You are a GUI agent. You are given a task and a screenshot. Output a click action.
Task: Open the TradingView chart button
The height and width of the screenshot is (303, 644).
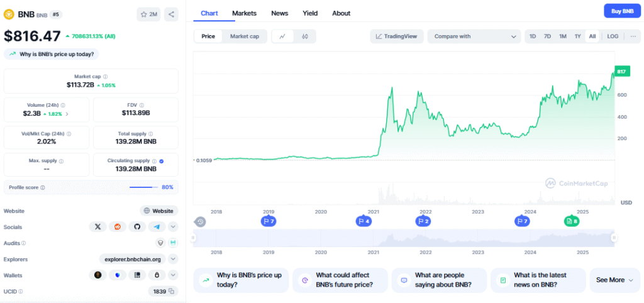point(396,36)
